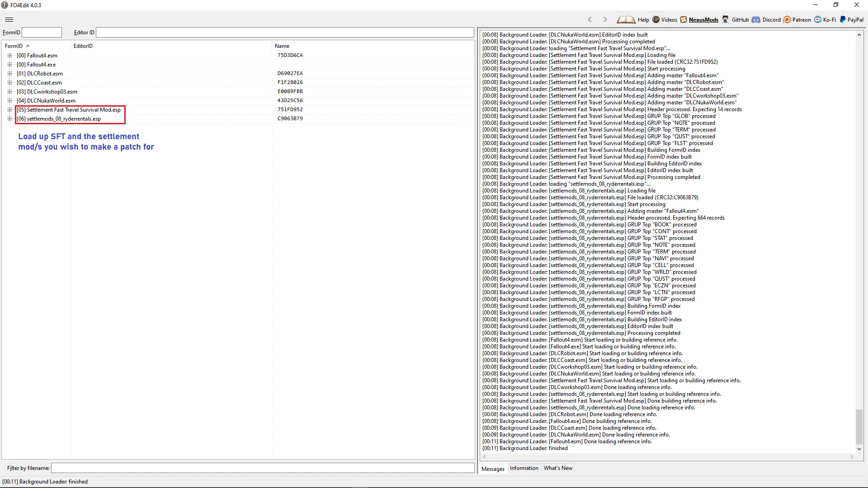Click the messages vertical scrollbar thumb
The height and width of the screenshot is (488, 868).
859,427
